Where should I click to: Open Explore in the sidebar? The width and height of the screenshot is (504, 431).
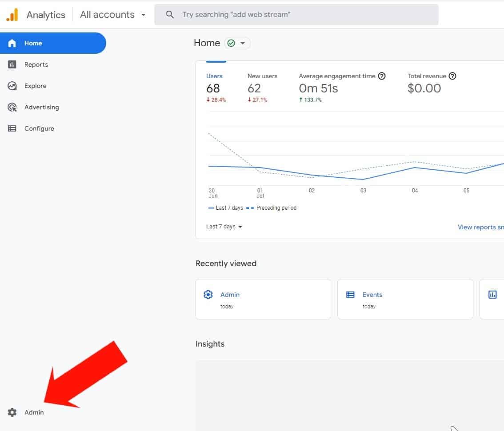(x=36, y=86)
